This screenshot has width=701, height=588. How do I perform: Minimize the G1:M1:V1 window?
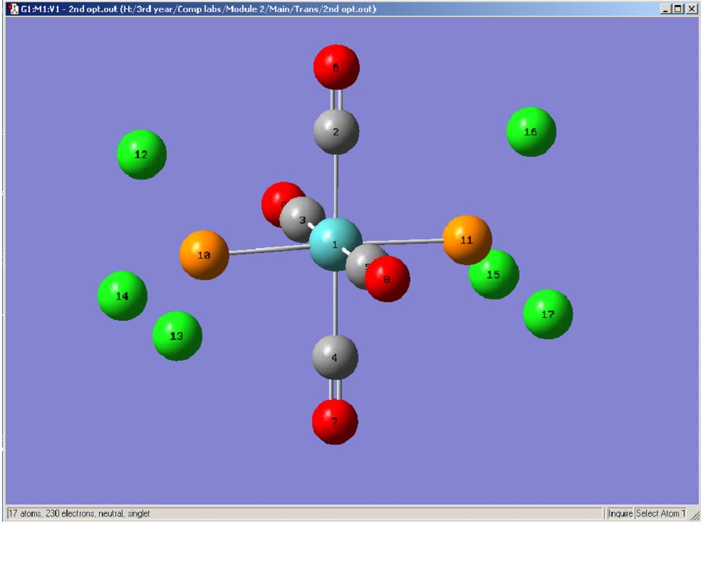point(666,9)
